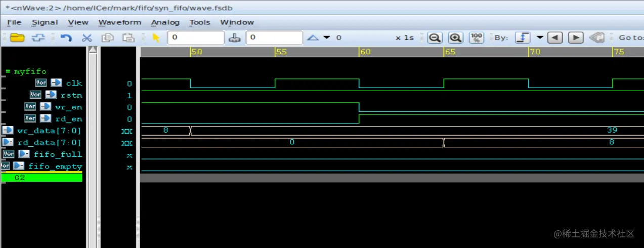Jump to next edge with right arrow button

(x=576, y=38)
